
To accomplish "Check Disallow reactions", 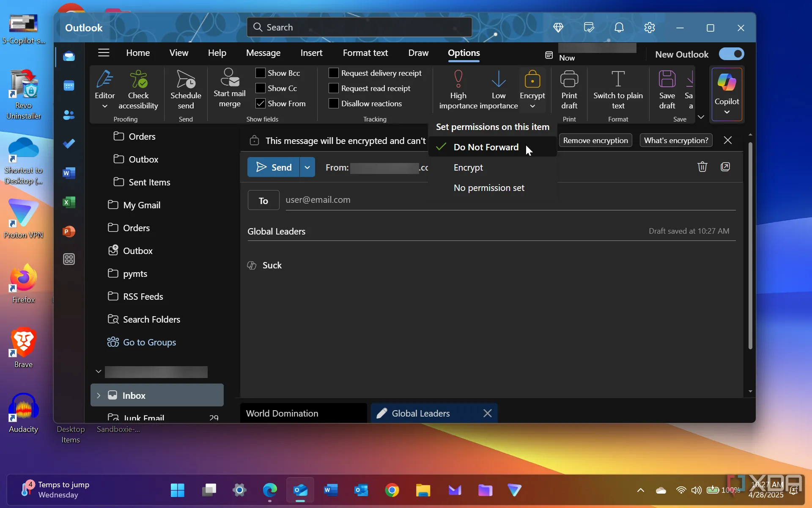I will [334, 103].
